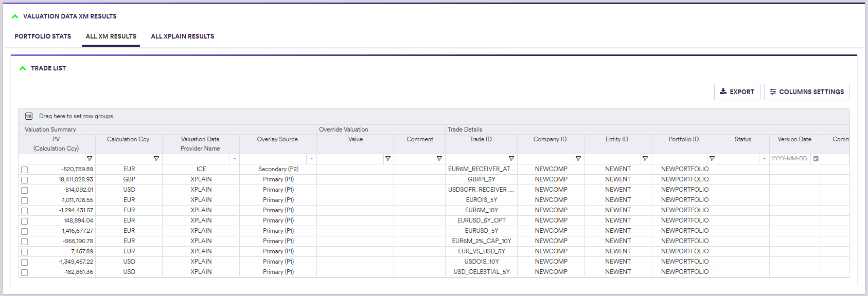The width and height of the screenshot is (868, 296).
Task: Select the GBRPI_5Y trade row checkbox
Action: coord(25,180)
